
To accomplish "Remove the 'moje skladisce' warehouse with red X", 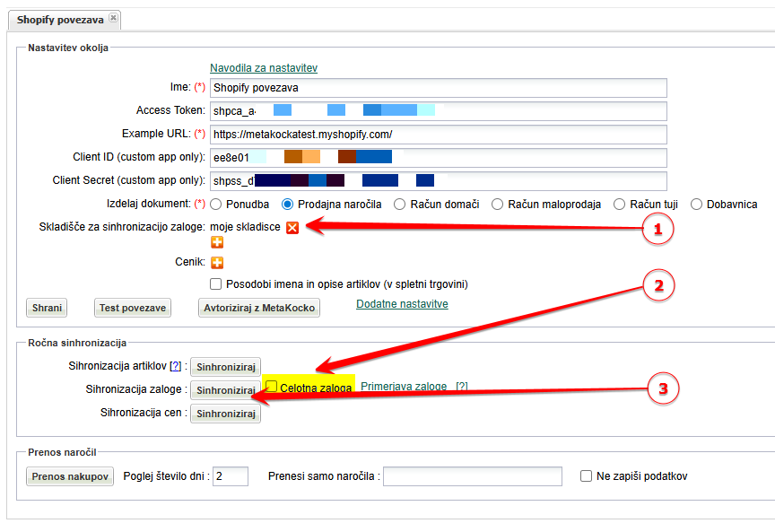I will 292,228.
